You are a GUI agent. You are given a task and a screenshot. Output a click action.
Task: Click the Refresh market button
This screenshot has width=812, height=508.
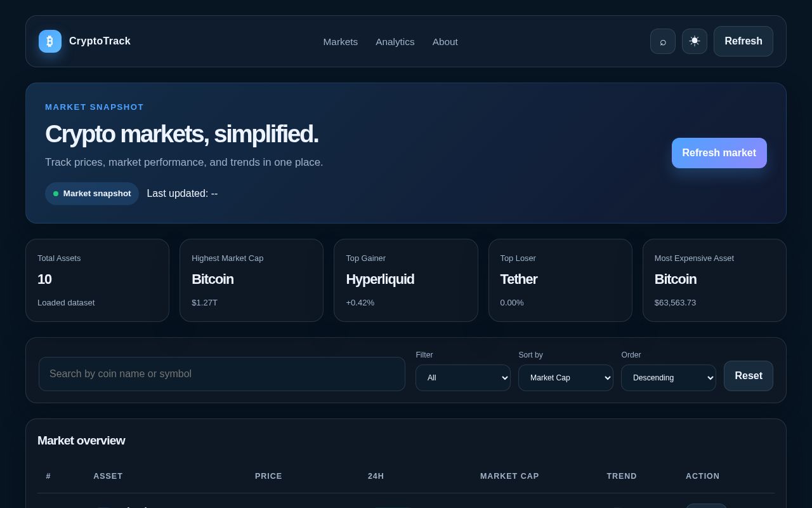[719, 153]
